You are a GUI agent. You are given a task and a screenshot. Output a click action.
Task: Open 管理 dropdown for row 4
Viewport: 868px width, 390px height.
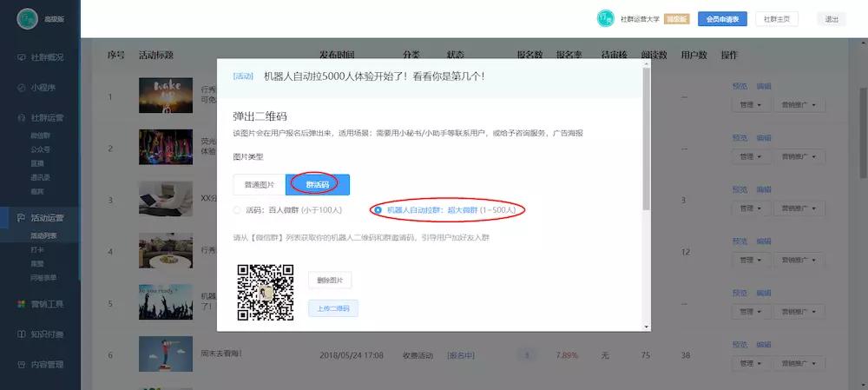[750, 260]
